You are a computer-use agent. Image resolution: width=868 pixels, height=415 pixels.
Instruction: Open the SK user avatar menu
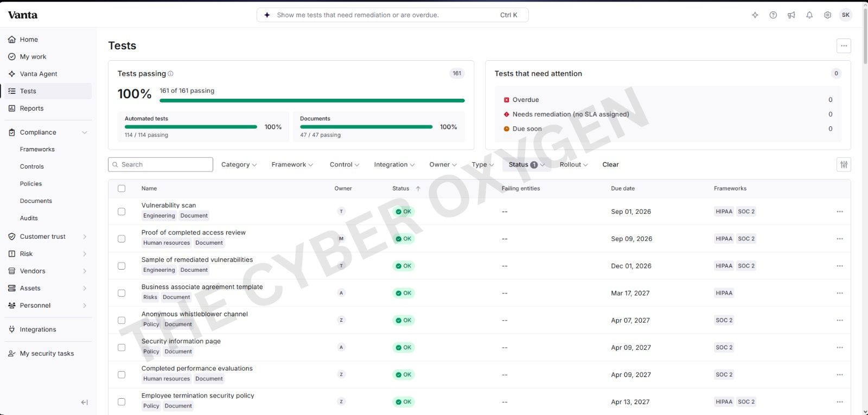pyautogui.click(x=846, y=15)
